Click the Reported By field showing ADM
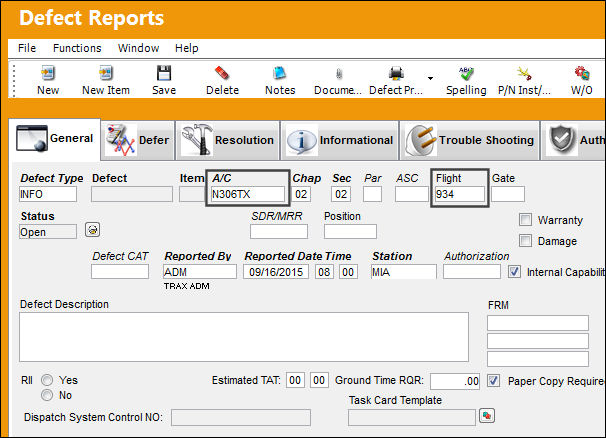The height and width of the screenshot is (438, 606). pyautogui.click(x=199, y=272)
